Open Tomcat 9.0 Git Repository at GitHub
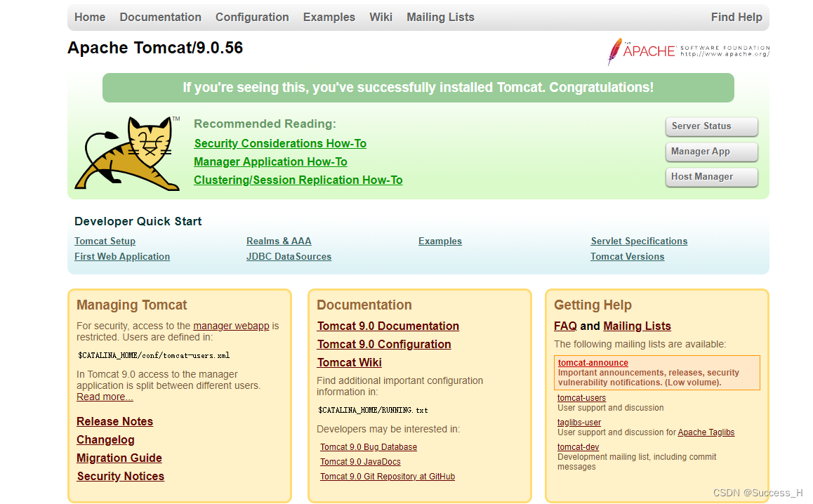The height and width of the screenshot is (504, 813). tap(388, 477)
